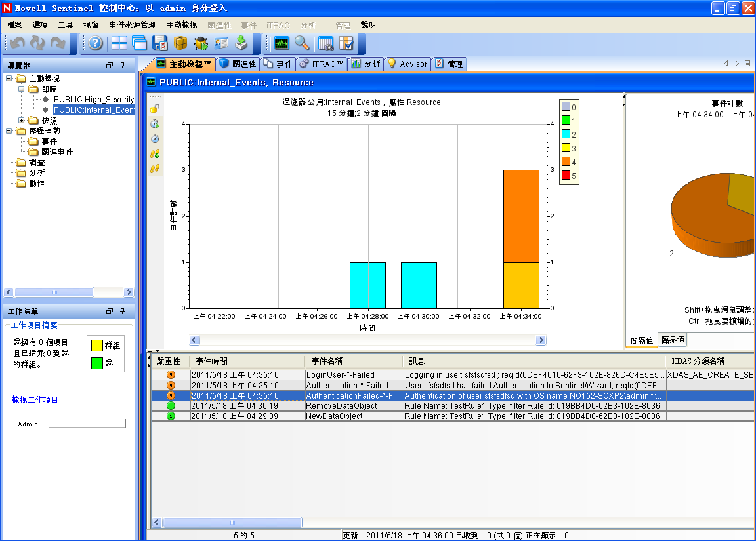Screen dimensions: 756x541
Task: Click the cascade windows icon
Action: pyautogui.click(x=139, y=43)
